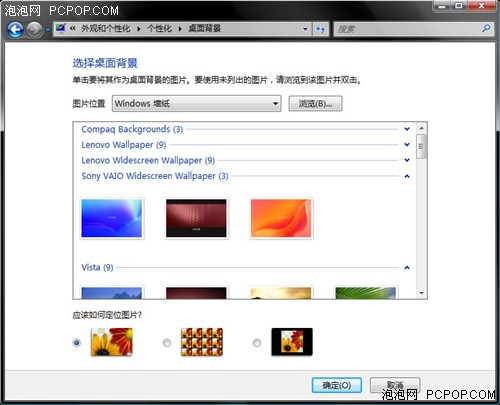Expand the Compaq Backgrounds (3) group
Image resolution: width=500 pixels, height=405 pixels.
click(407, 129)
